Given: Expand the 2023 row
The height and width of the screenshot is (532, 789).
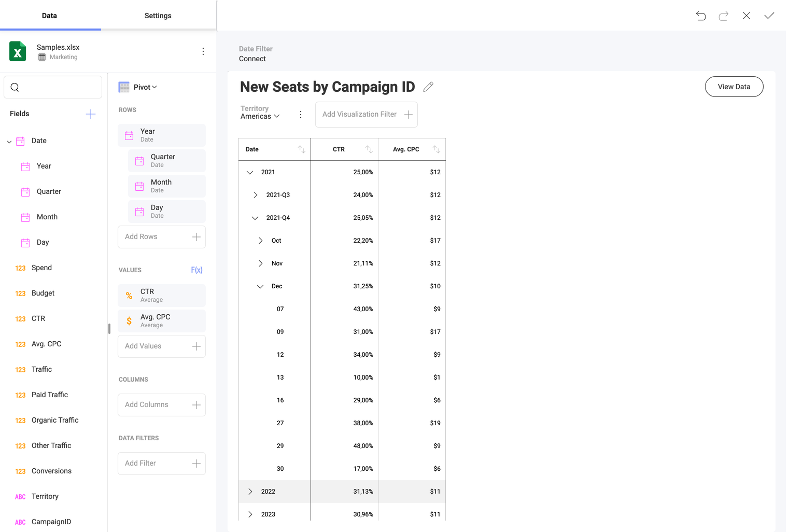Looking at the screenshot, I should pyautogui.click(x=250, y=514).
